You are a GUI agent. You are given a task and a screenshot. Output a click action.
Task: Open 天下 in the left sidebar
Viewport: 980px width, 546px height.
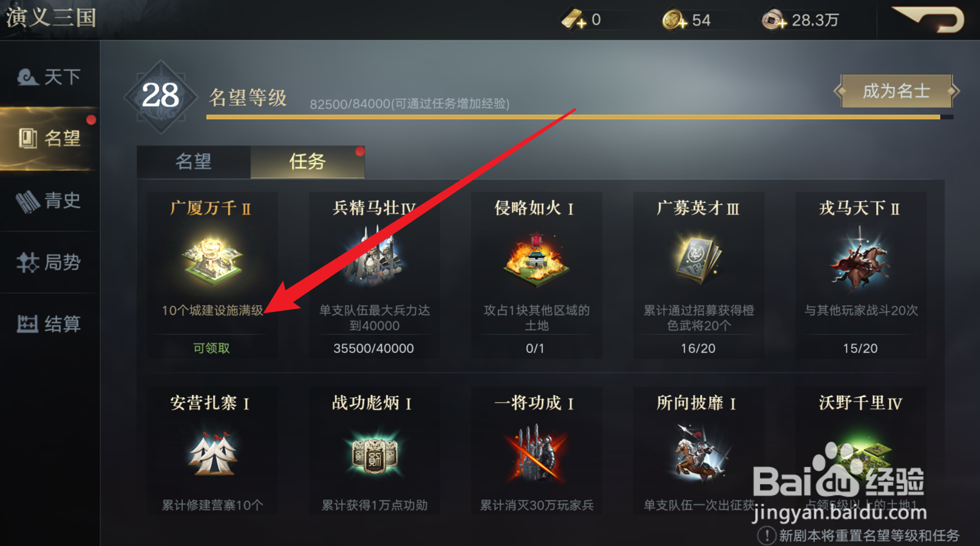(49, 77)
